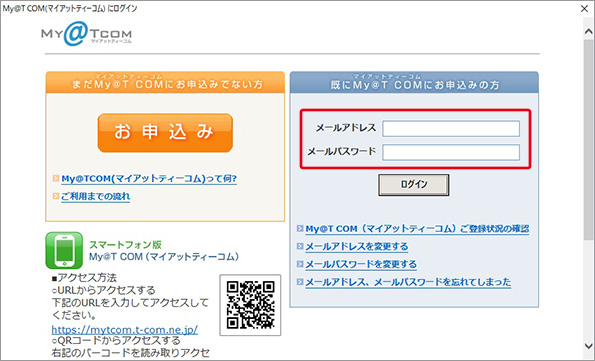Click the bullet icon beside メールアドレスを変更する
Image resolution: width=595 pixels, height=361 pixels.
(x=300, y=246)
